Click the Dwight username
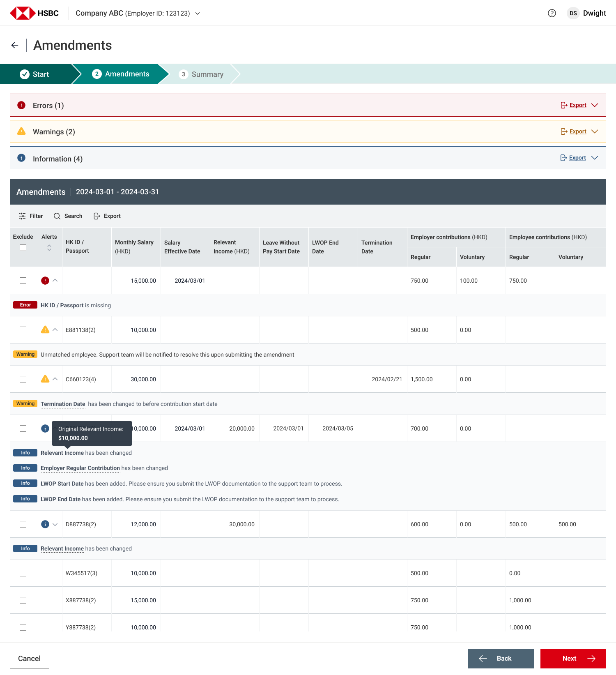Screen dimensions: 616x675 coord(595,13)
